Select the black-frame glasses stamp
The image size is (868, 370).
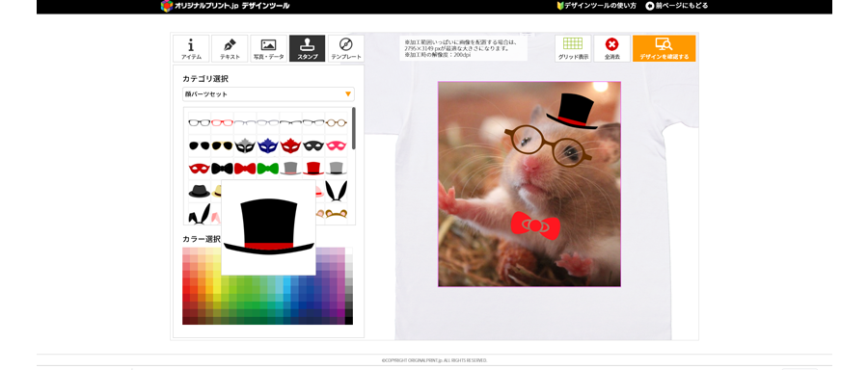pyautogui.click(x=200, y=122)
